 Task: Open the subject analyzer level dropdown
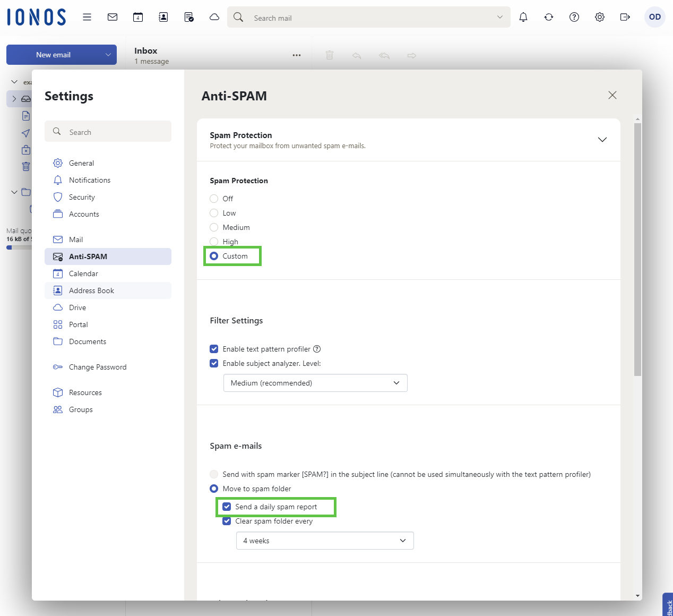click(x=315, y=383)
